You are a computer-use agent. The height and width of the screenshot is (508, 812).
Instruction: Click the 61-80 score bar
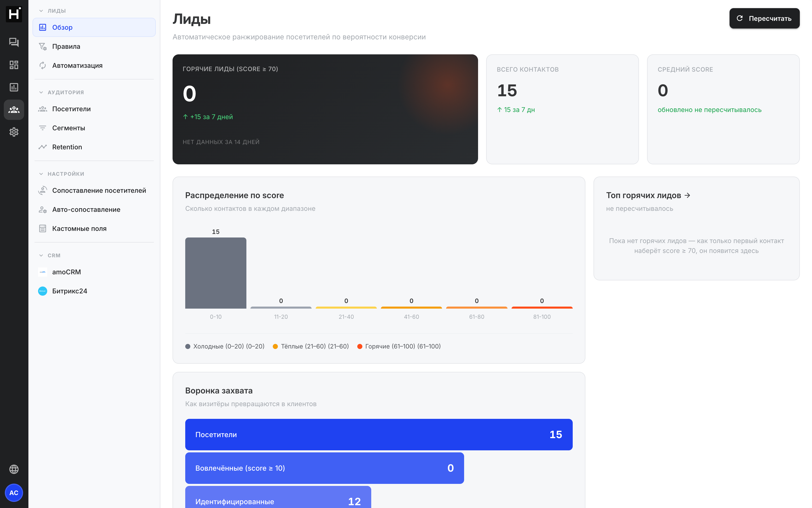(477, 307)
